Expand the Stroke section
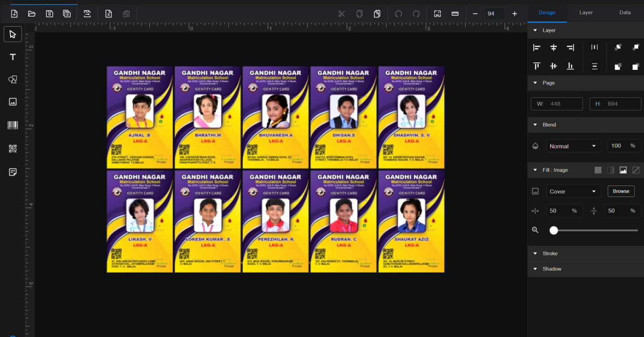 (x=550, y=253)
